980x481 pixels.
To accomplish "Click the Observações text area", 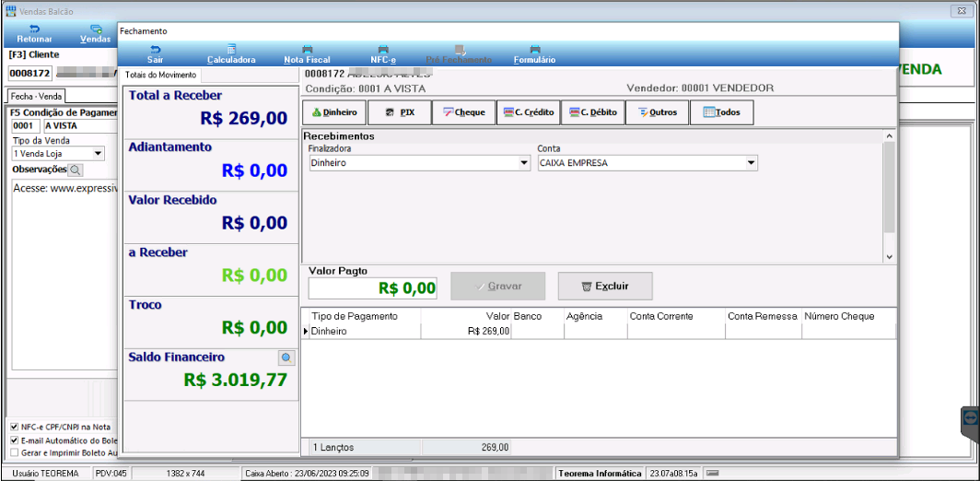I will 65,276.
